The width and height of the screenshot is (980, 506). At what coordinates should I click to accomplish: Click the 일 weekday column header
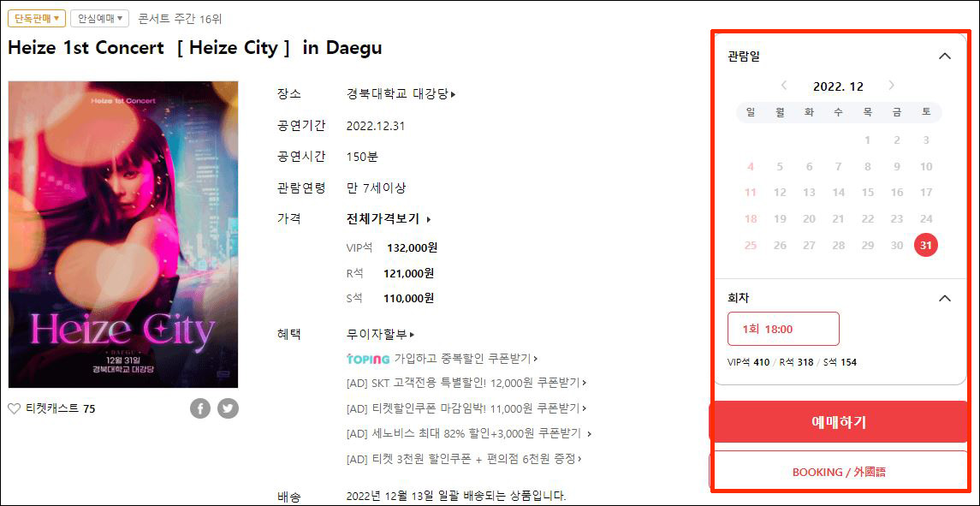pyautogui.click(x=751, y=112)
